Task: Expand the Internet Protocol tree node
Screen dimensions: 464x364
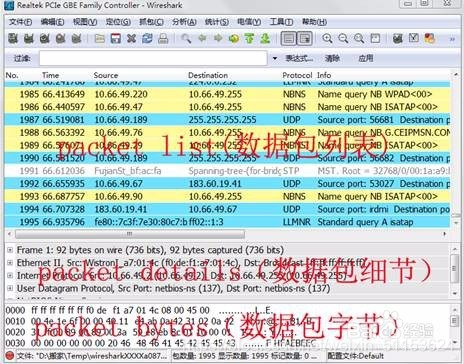Action: (10, 275)
